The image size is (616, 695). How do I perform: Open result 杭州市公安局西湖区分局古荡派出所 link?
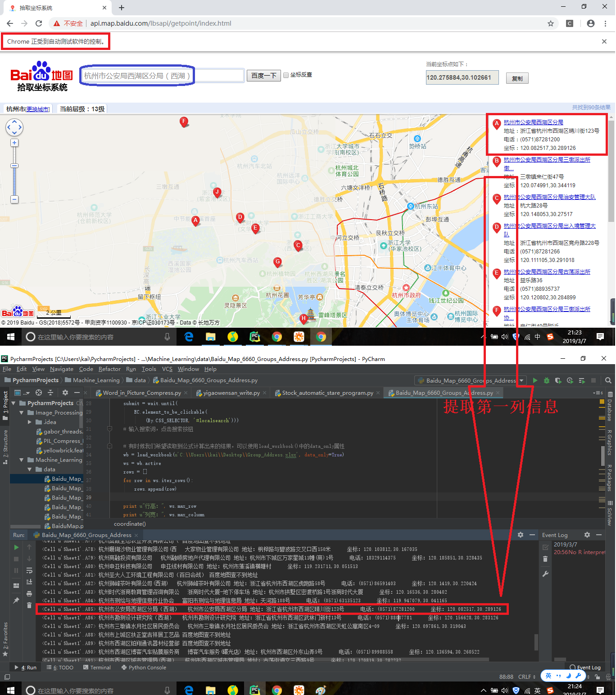(547, 272)
